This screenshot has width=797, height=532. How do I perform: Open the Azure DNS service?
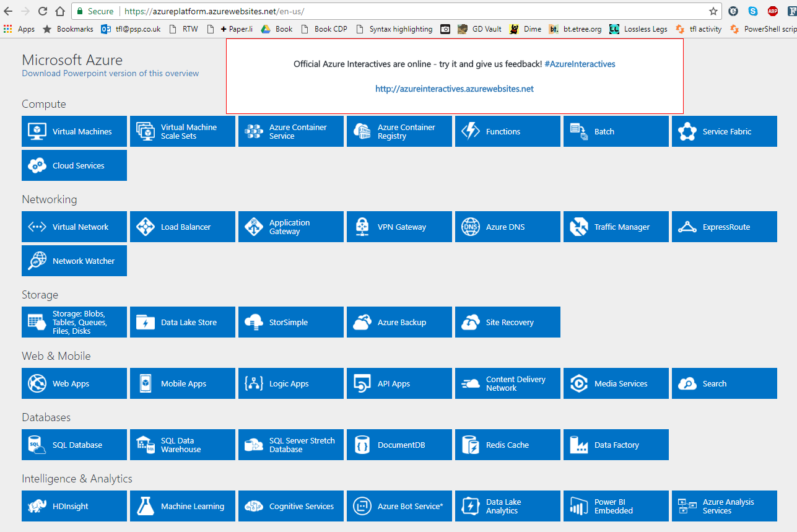[507, 227]
